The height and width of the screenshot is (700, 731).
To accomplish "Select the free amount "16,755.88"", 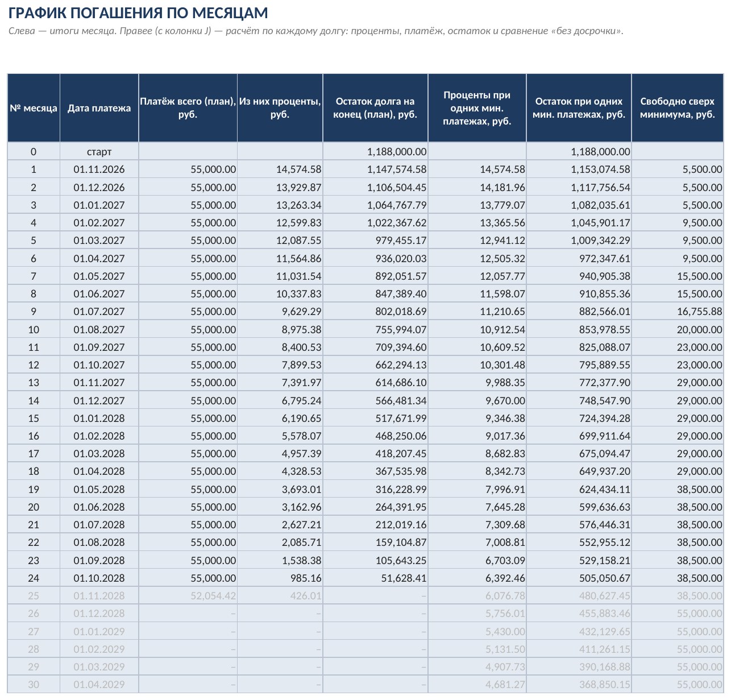I will point(678,312).
